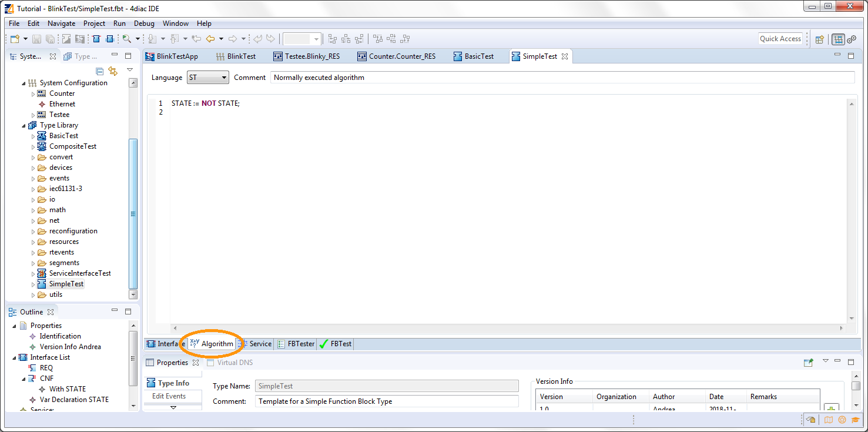Click the algorithm Comment text field

tap(561, 78)
